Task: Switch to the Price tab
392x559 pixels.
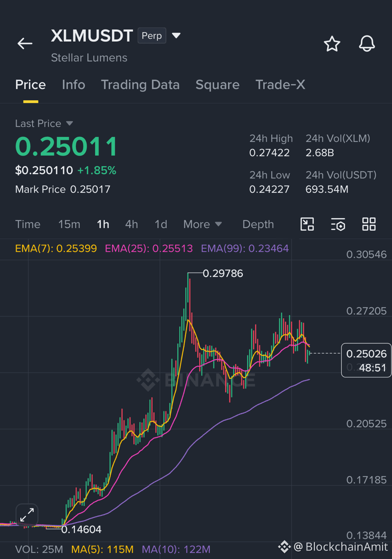Action: [x=30, y=85]
